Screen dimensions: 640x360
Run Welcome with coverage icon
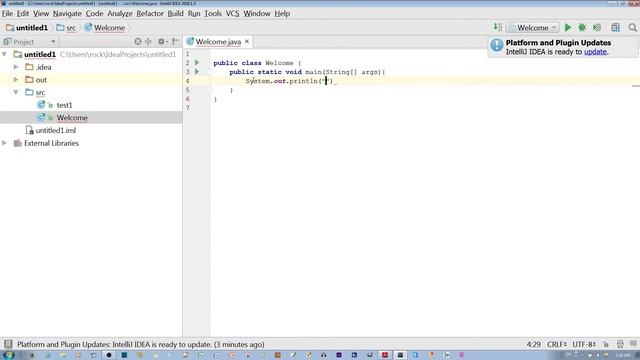[597, 28]
